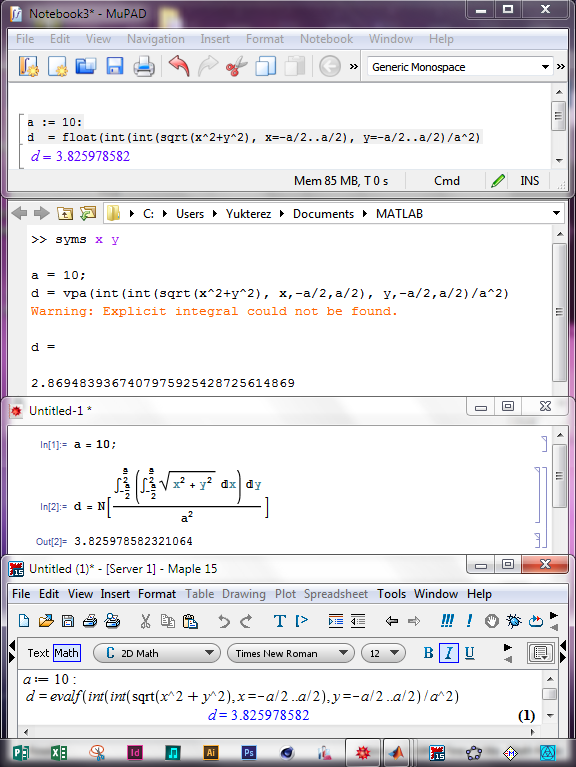Expand Documents breadcrumb arrow in MATLAB path
Image resolution: width=576 pixels, height=767 pixels.
click(x=364, y=214)
